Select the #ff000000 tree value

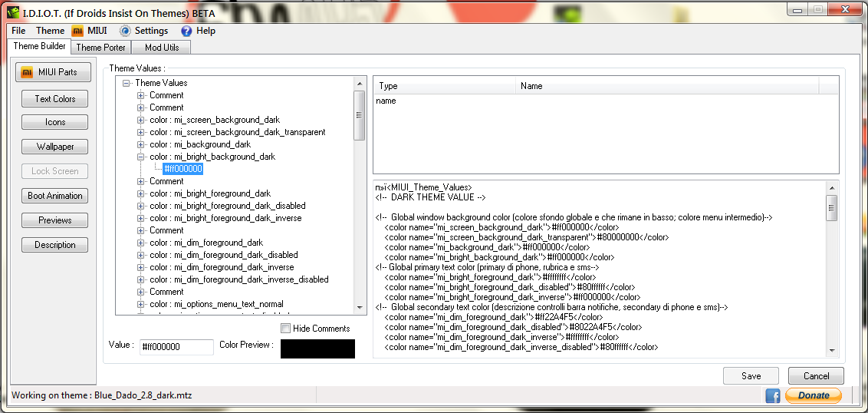pyautogui.click(x=183, y=169)
